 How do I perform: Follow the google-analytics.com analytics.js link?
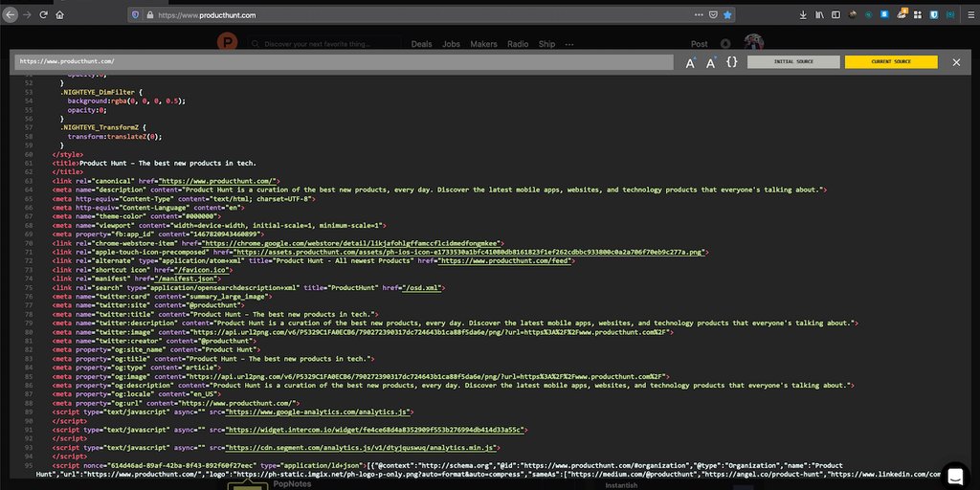[x=318, y=412]
